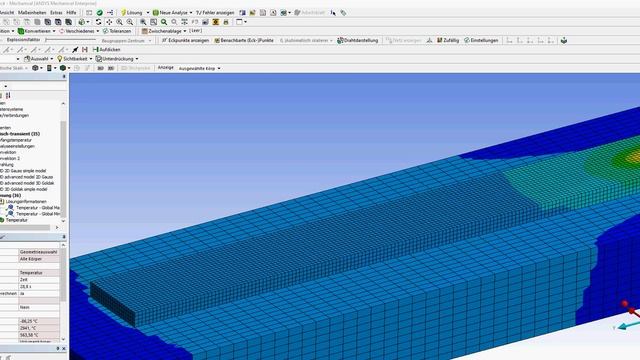Open the Auswahl dropdown
640x360 pixels.
pyautogui.click(x=38, y=59)
